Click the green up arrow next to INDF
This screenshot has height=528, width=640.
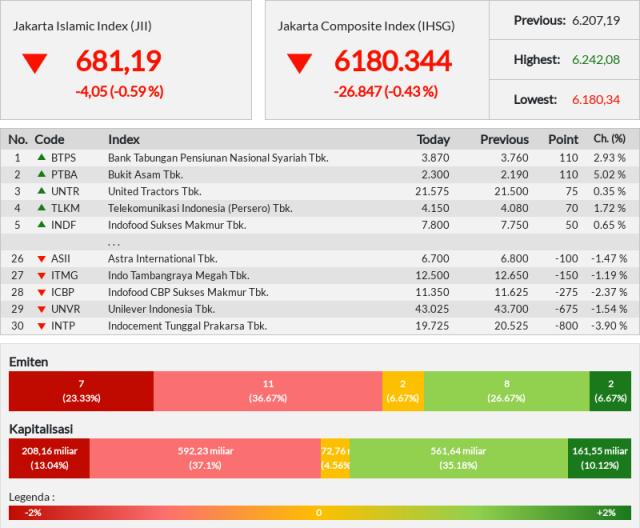(41, 224)
